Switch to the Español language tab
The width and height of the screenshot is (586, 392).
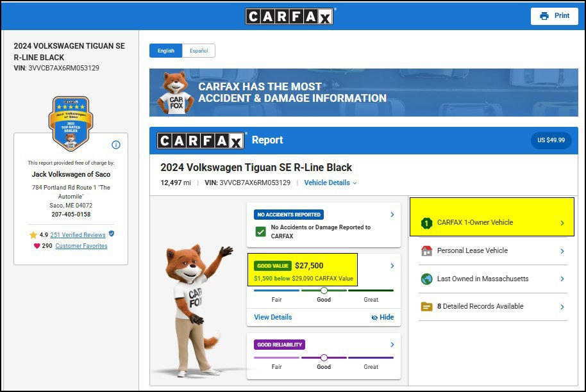[x=199, y=51]
